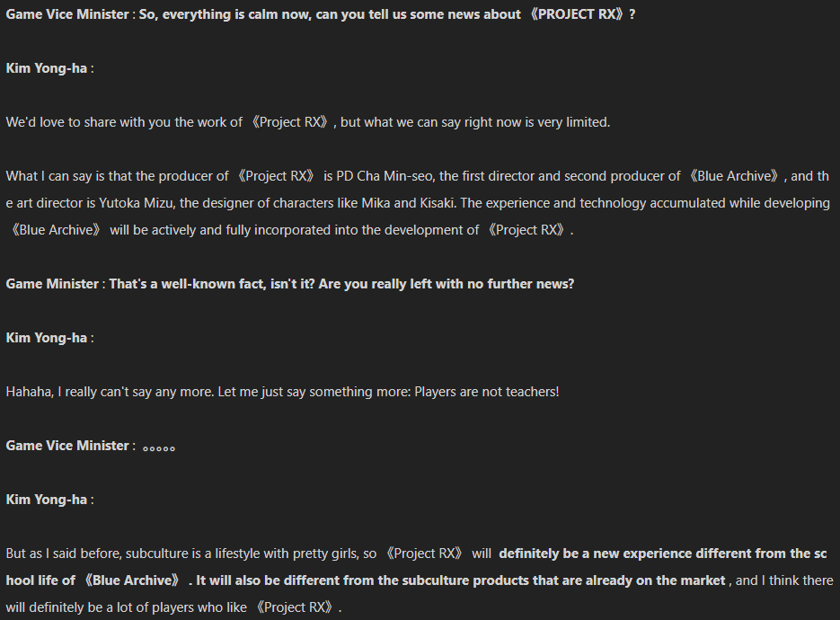This screenshot has width=840, height=620.
Task: Click the third 'Kim Yong-ha' speaker name
Action: 46,500
